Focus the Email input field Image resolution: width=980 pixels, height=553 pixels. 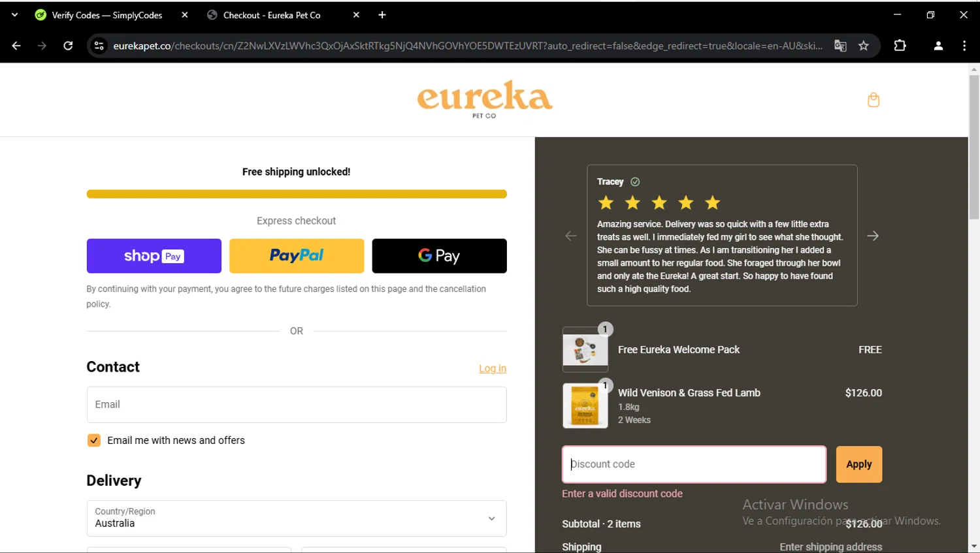click(297, 405)
